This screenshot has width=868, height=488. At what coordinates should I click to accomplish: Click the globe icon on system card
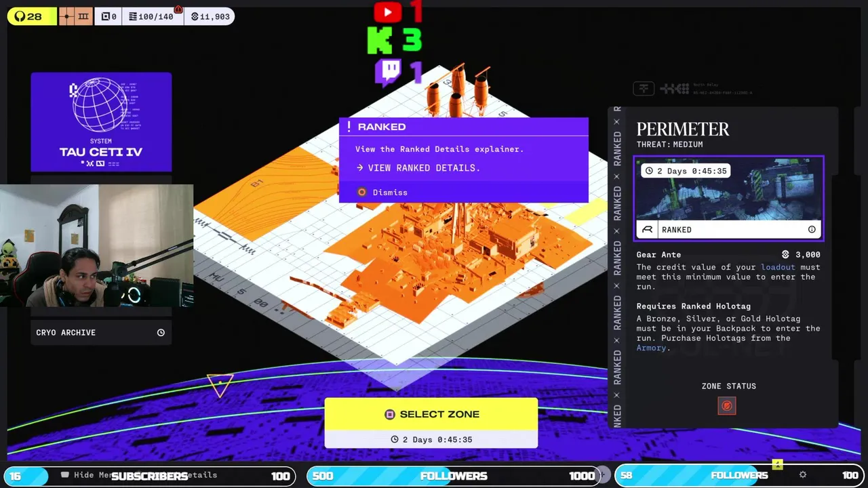tap(100, 104)
